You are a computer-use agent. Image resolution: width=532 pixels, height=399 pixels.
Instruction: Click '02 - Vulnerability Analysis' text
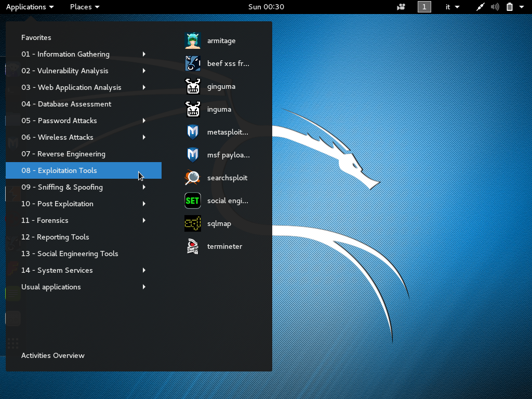[65, 71]
